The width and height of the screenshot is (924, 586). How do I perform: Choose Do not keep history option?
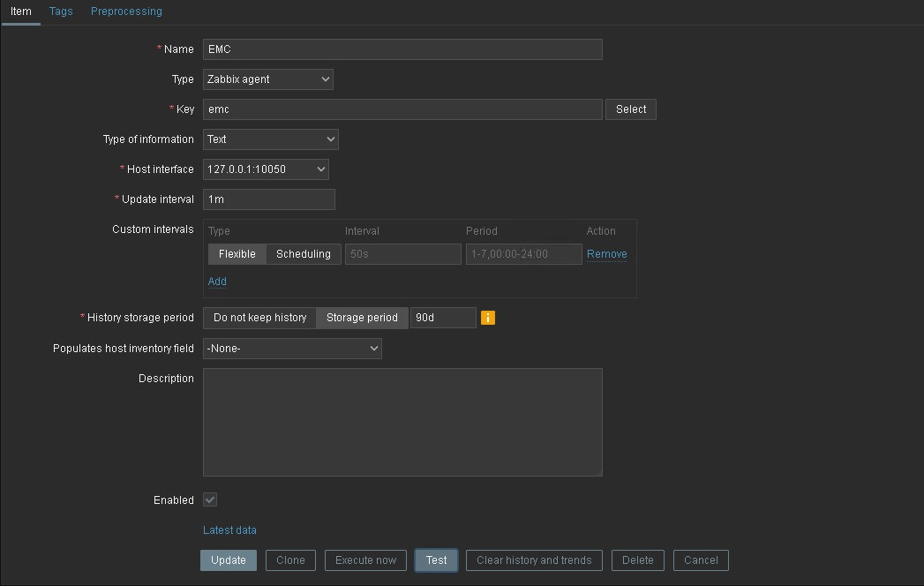click(x=259, y=318)
